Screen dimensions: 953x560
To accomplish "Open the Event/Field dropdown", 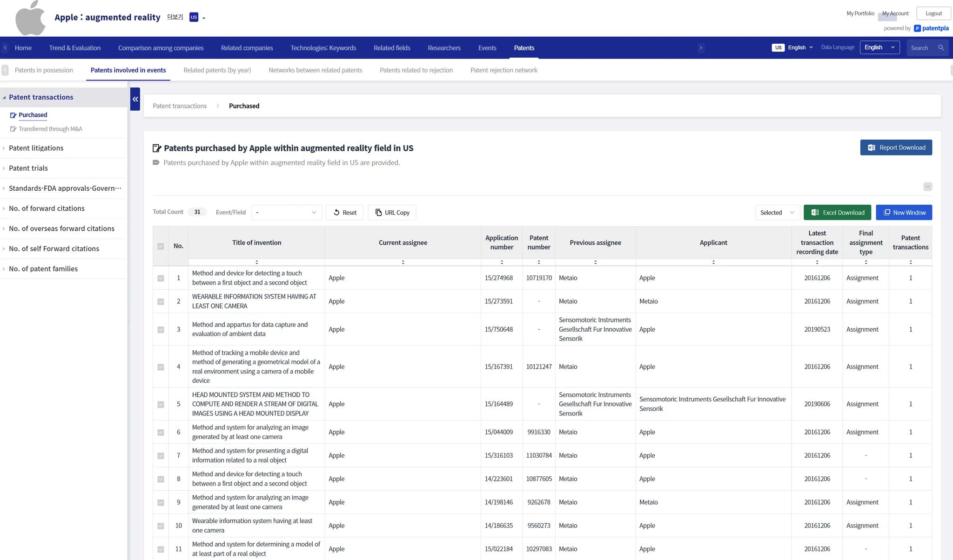I will pyautogui.click(x=286, y=213).
